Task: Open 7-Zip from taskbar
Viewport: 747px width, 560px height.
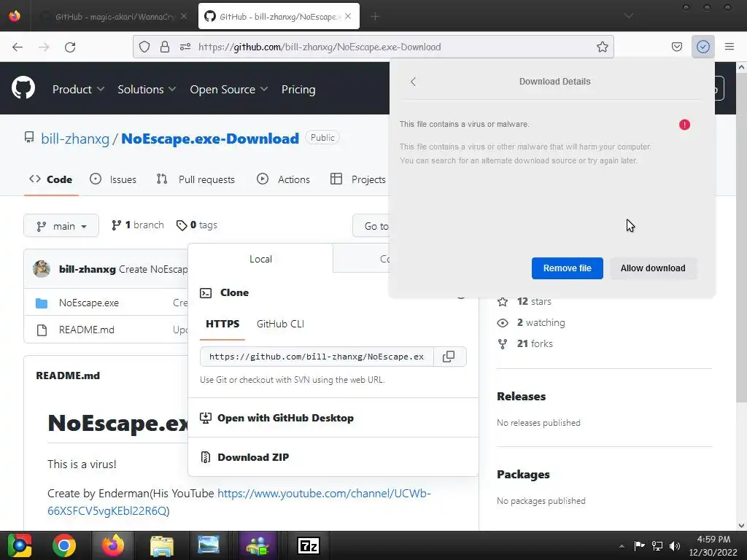Action: [x=309, y=545]
